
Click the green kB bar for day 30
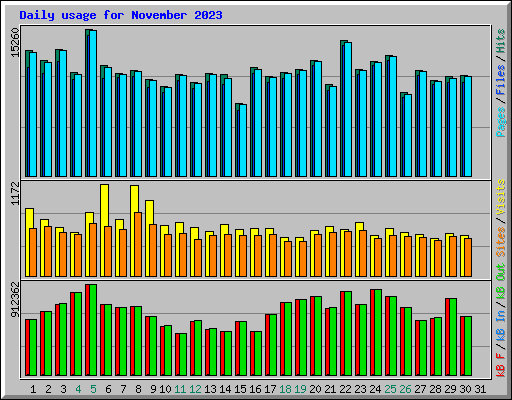[x=468, y=346]
